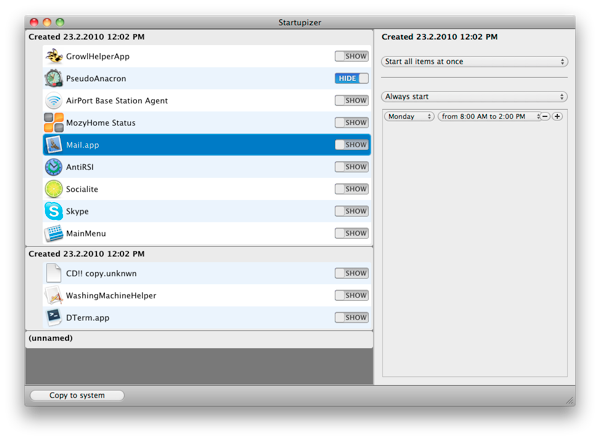Click the window resize grip corner
The image size is (600, 440).
pos(570,401)
